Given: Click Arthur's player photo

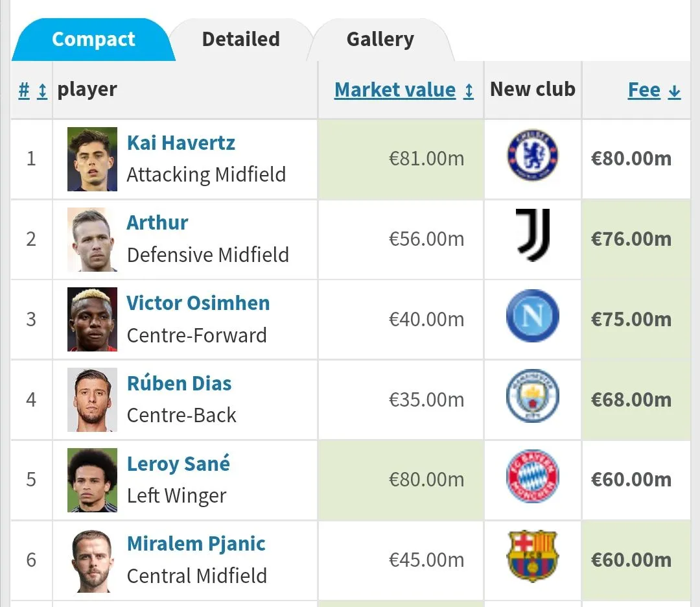Looking at the screenshot, I should click(92, 239).
